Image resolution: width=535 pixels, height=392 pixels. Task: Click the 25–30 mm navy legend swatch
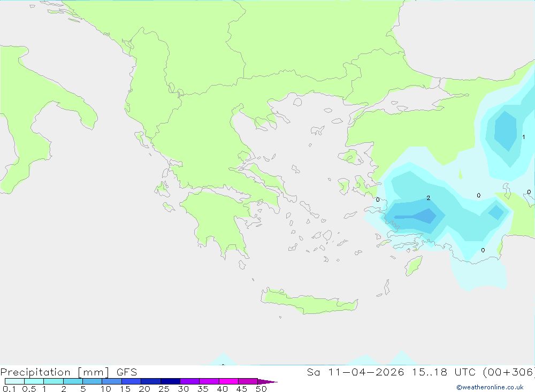(x=170, y=381)
